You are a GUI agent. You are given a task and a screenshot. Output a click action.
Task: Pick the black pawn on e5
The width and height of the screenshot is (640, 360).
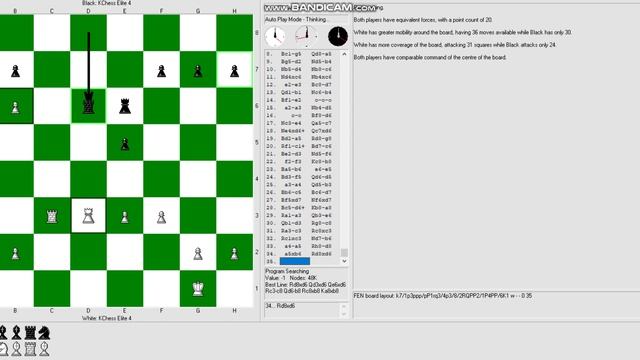pos(125,144)
